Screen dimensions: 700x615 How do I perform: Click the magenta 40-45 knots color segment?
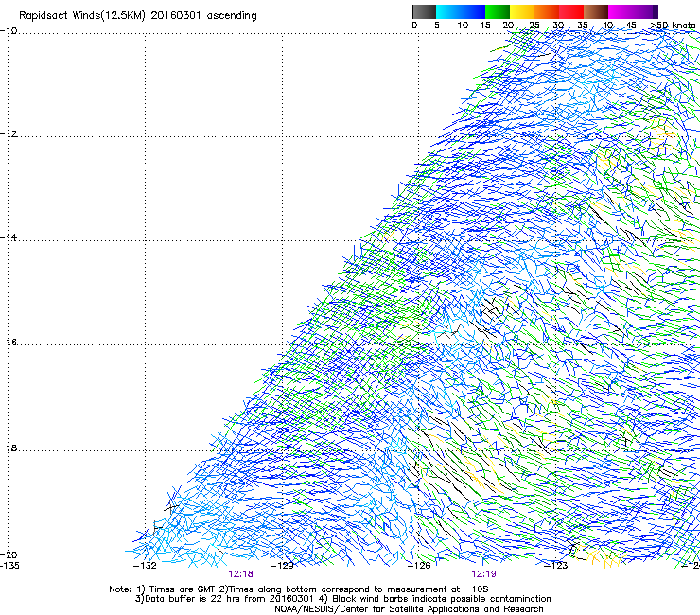point(621,11)
